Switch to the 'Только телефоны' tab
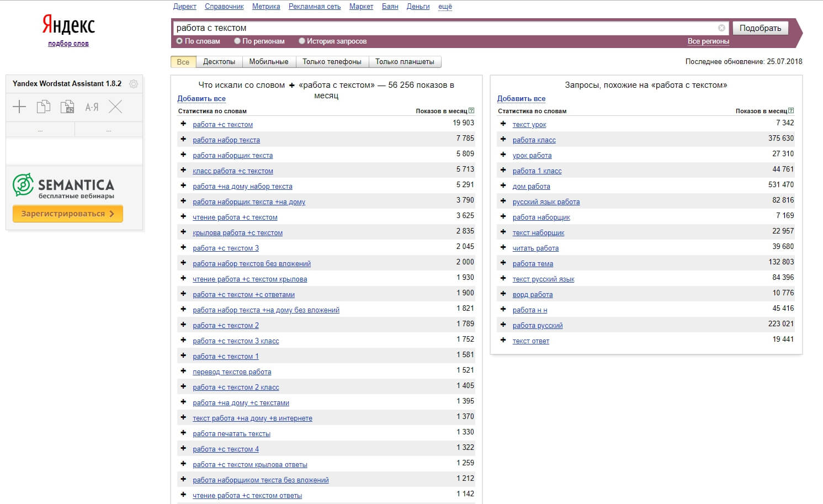This screenshot has width=823, height=504. pyautogui.click(x=332, y=62)
